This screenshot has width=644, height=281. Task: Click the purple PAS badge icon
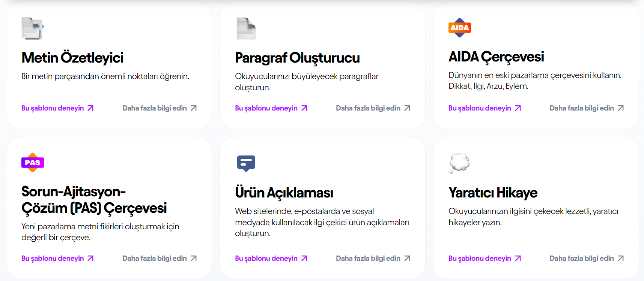click(33, 163)
